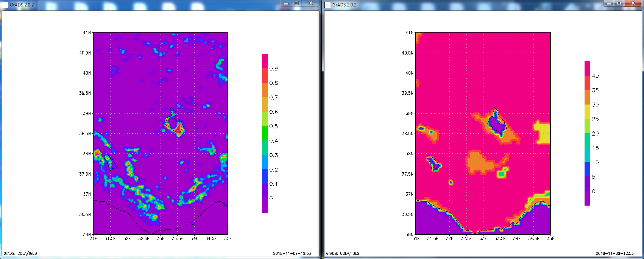This screenshot has height=259, width=644.
Task: Select the left window's 'GrADS 2.0.2' title text
Action: pyautogui.click(x=22, y=5)
